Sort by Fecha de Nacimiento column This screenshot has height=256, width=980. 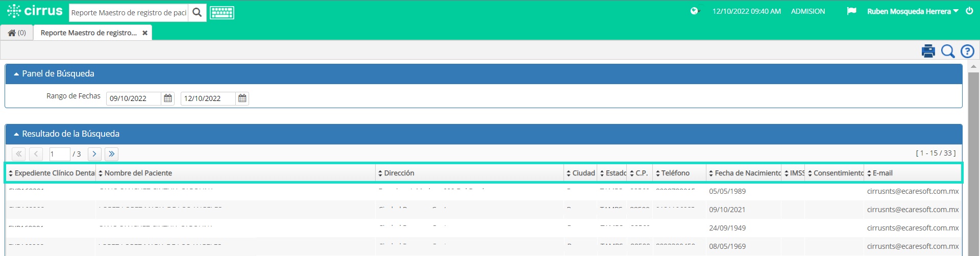744,173
